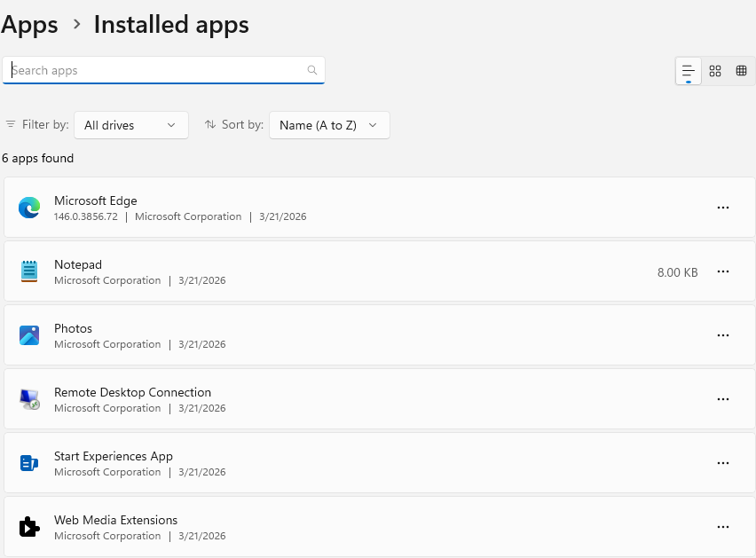The image size is (756, 558).
Task: Click the Sort by label
Action: [x=242, y=125]
